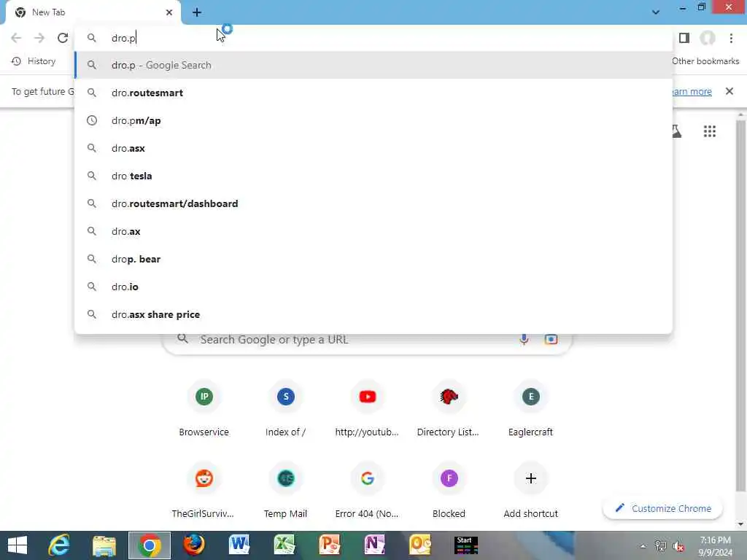Image resolution: width=747 pixels, height=560 pixels.
Task: Open PowerPoint from the taskbar
Action: pos(330,545)
